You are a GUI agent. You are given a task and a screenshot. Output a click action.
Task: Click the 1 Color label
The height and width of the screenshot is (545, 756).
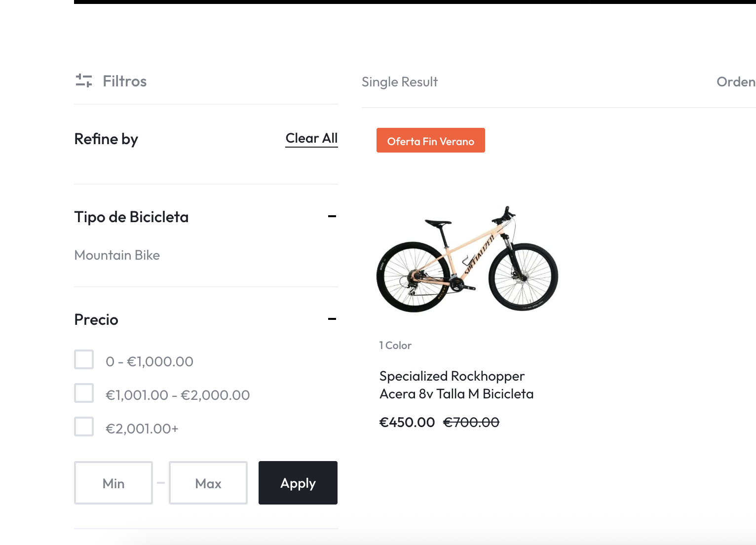coord(395,346)
